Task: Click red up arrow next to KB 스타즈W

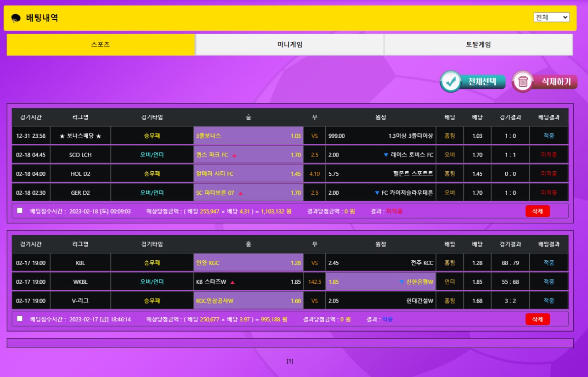Action: (x=232, y=282)
